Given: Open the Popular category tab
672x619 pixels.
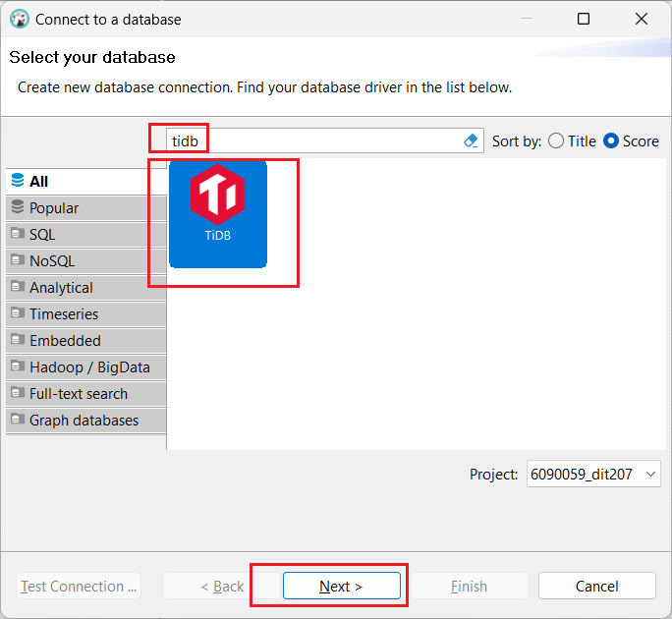Looking at the screenshot, I should 86,208.
